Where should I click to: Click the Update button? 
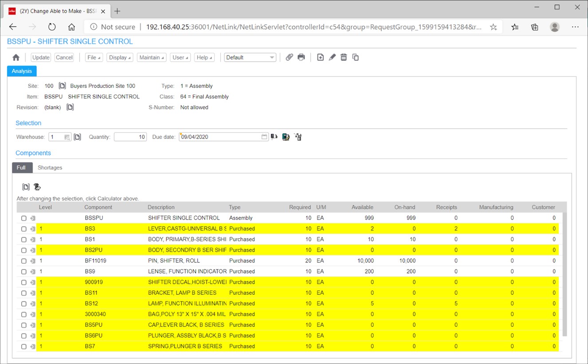41,57
